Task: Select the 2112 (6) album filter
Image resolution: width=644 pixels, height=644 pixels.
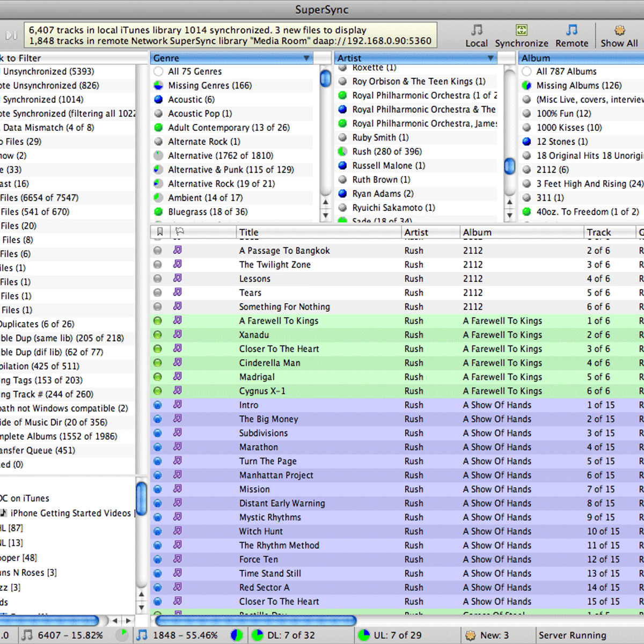Action: (x=553, y=170)
